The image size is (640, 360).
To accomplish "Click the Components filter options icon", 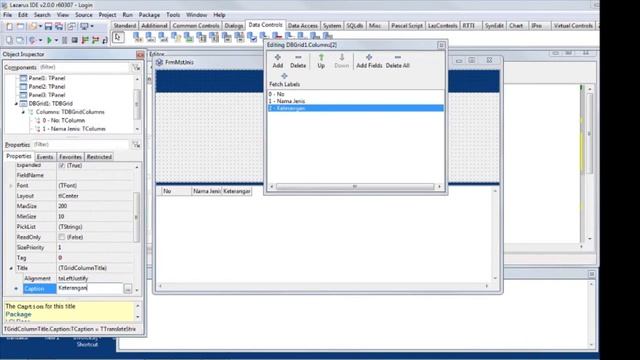I will pyautogui.click(x=136, y=67).
